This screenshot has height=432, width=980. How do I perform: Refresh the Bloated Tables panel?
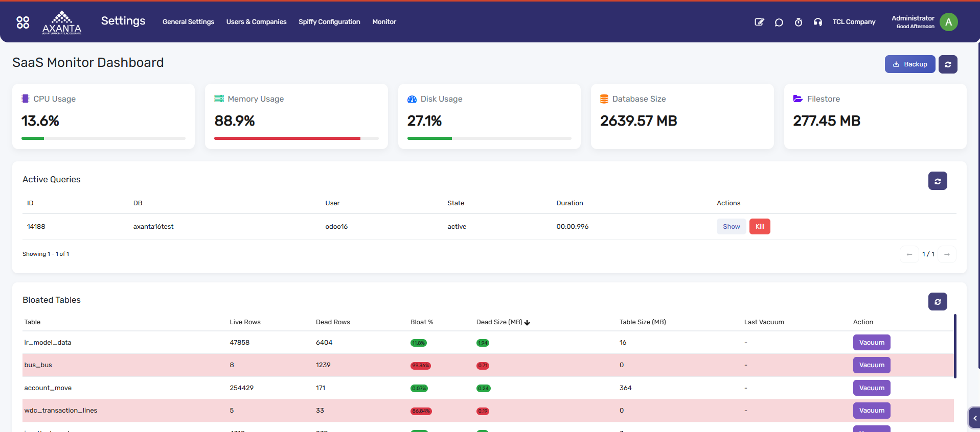938,302
